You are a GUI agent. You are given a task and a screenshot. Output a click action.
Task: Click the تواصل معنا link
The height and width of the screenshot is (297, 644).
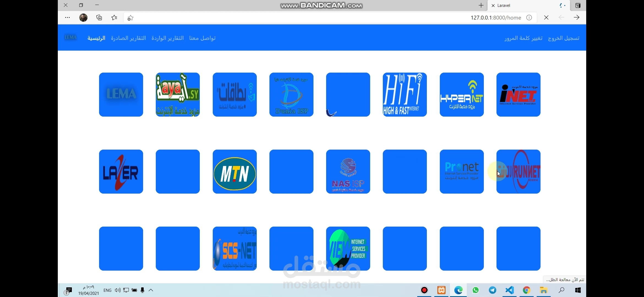click(x=202, y=38)
